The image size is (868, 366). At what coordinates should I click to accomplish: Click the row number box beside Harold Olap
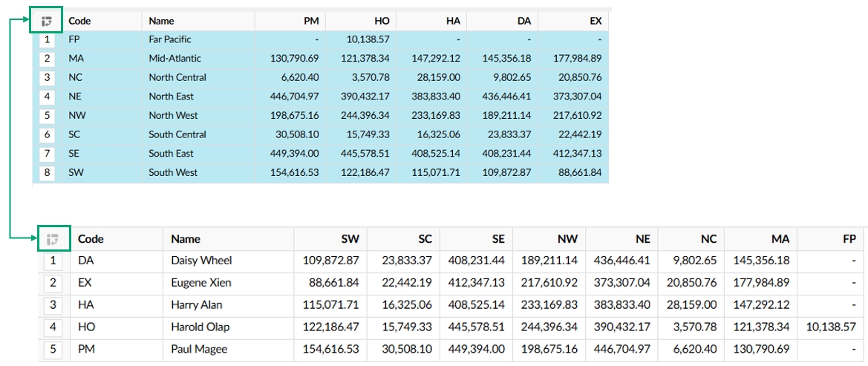click(x=53, y=327)
